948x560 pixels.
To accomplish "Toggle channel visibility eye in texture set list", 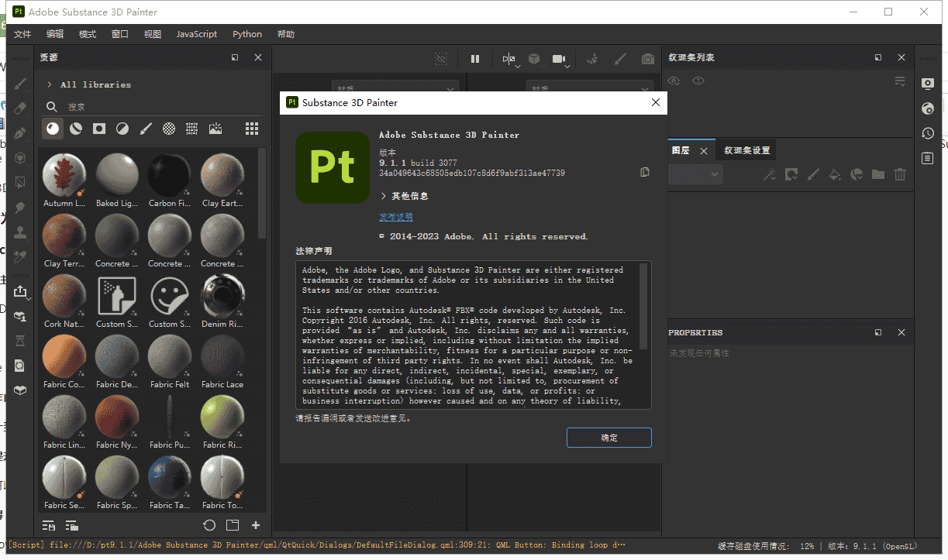I will coord(674,81).
